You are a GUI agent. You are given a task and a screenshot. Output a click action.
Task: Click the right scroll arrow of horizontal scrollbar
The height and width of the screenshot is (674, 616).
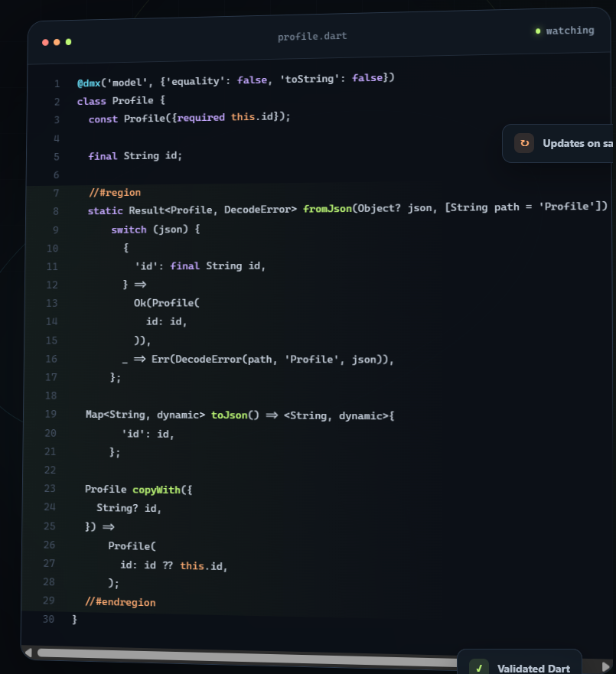606,666
